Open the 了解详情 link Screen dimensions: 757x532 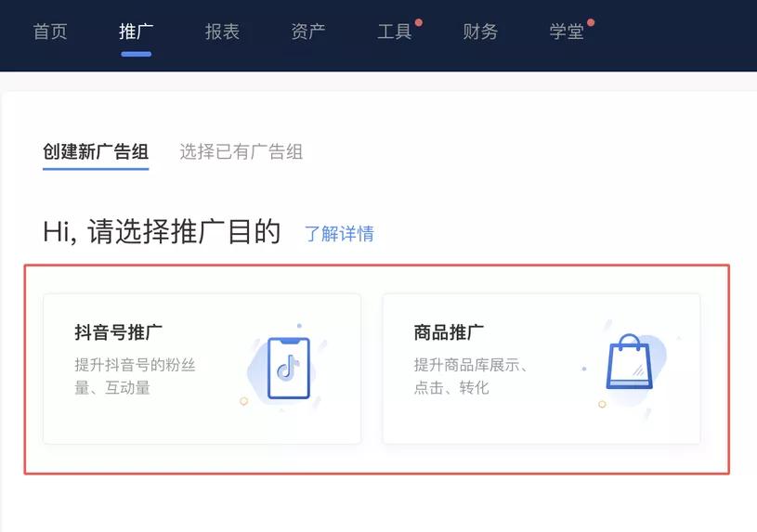click(x=339, y=234)
